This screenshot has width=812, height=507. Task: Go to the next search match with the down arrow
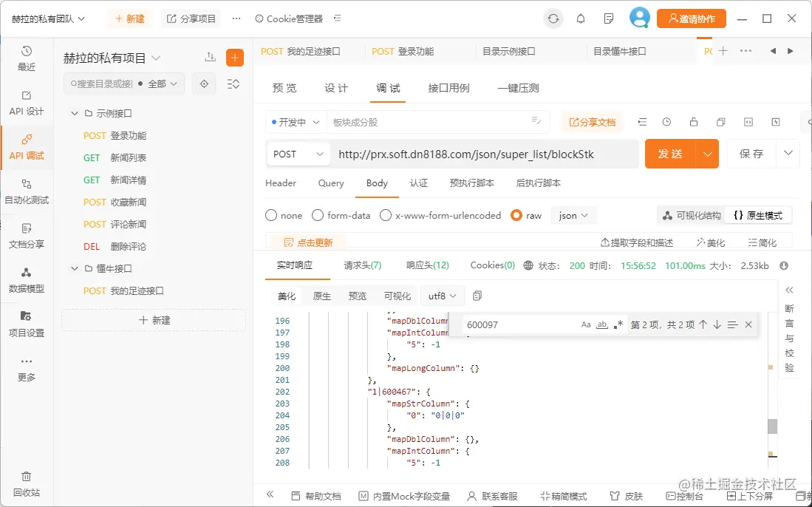[x=717, y=324]
